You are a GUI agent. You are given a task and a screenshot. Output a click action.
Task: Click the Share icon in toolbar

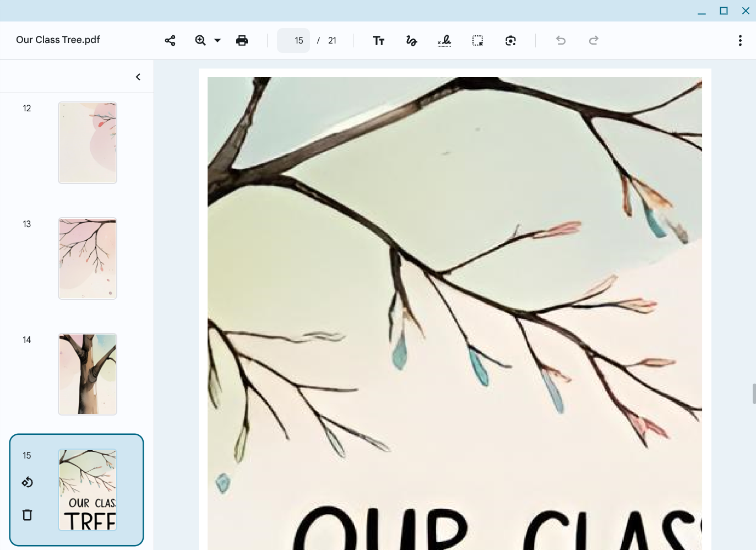170,40
